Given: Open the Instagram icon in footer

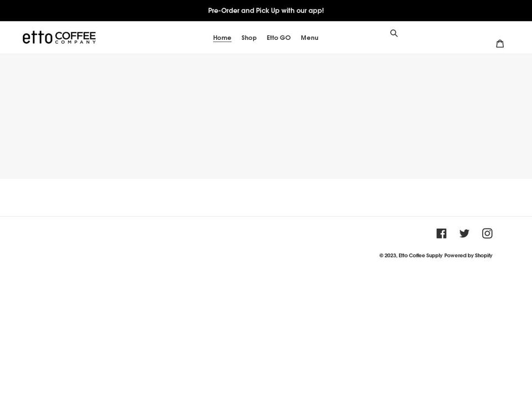Looking at the screenshot, I should (x=487, y=233).
